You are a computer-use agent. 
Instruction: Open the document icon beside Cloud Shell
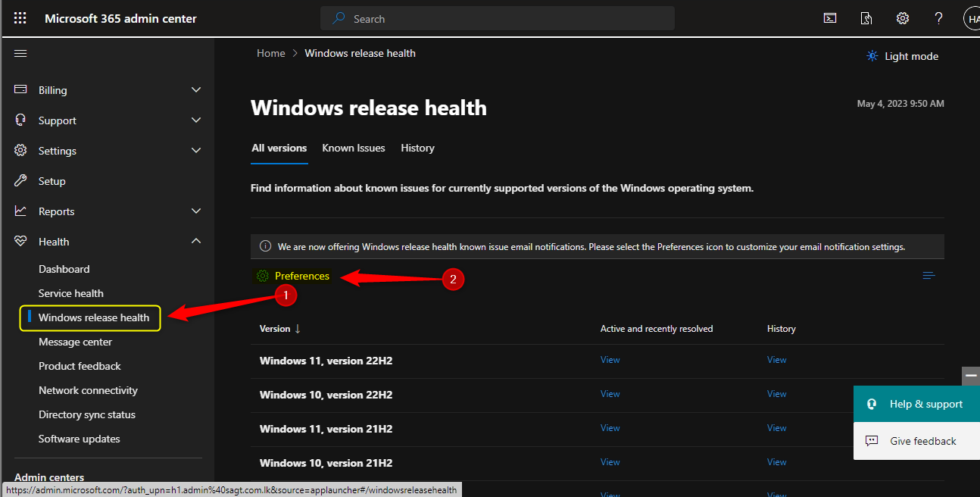866,18
